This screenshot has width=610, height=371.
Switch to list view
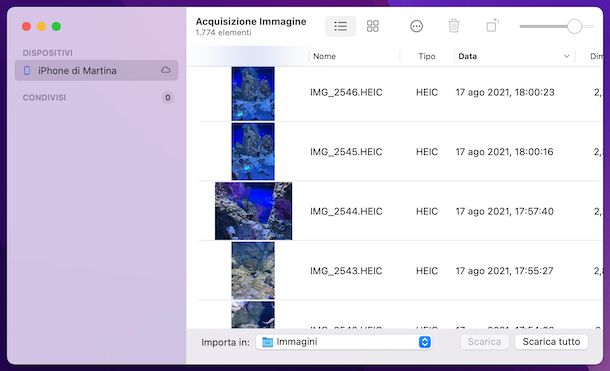coord(340,26)
